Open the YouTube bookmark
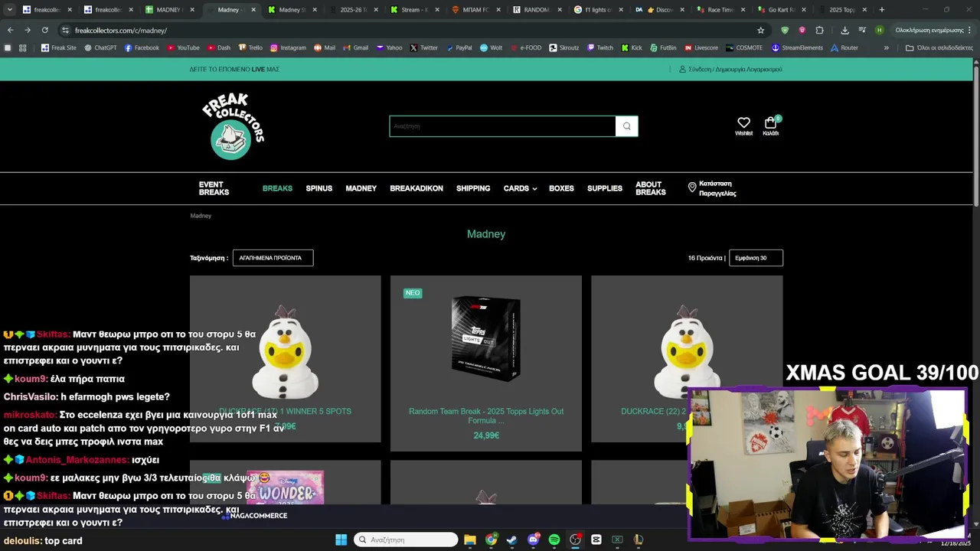Viewport: 980px width, 551px height. 183,47
